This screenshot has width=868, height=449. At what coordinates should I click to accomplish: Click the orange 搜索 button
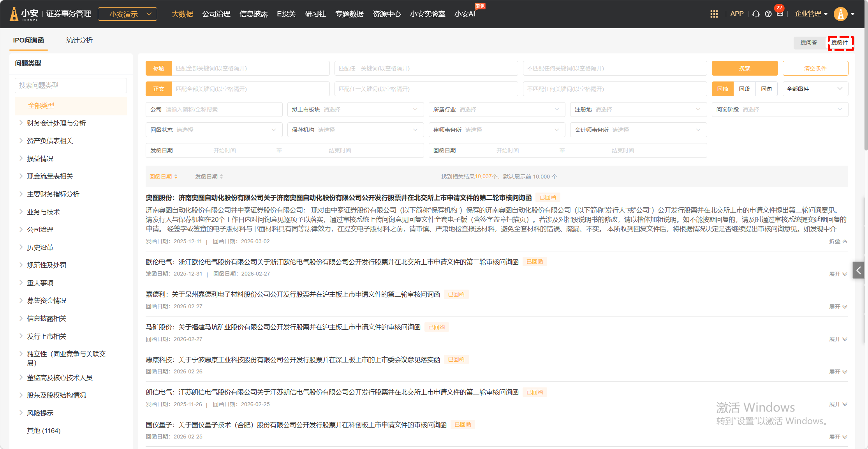click(744, 68)
